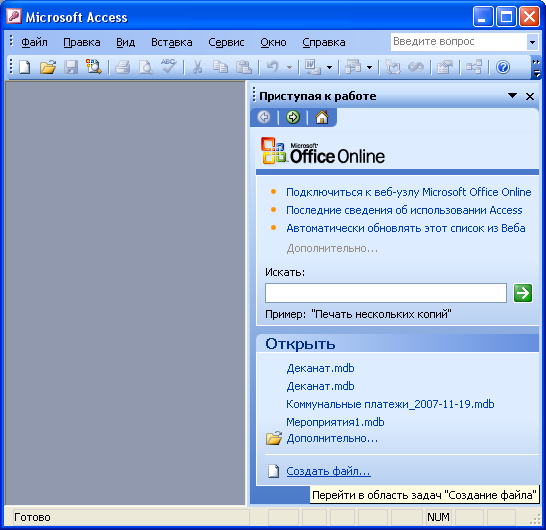
Task: Click the Analyze toolbar icon
Action: pyautogui.click(x=353, y=67)
